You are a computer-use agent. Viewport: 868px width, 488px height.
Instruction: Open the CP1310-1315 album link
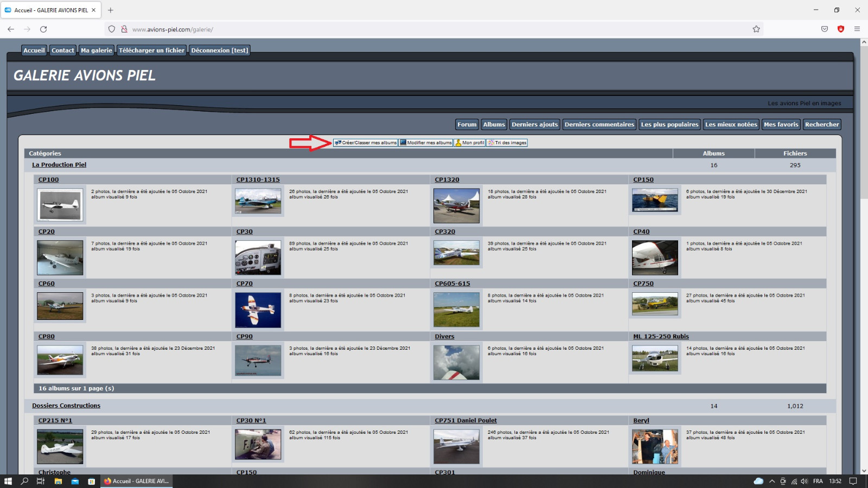(258, 179)
